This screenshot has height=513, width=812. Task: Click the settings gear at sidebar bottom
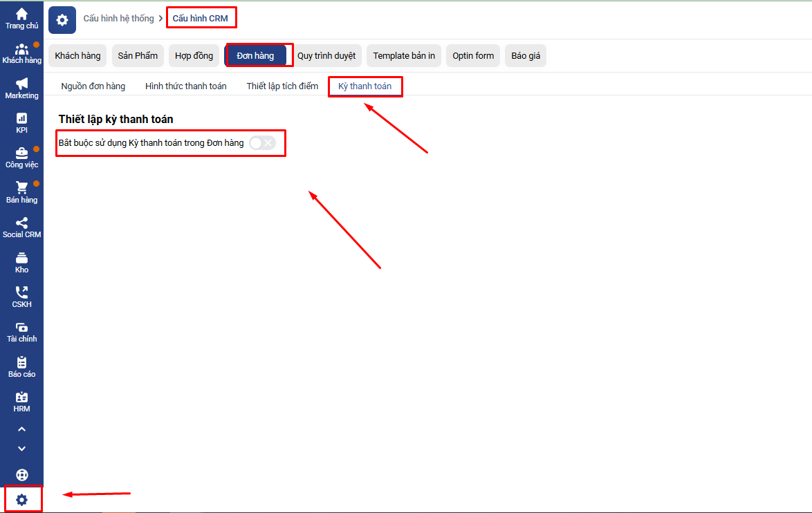click(x=22, y=499)
